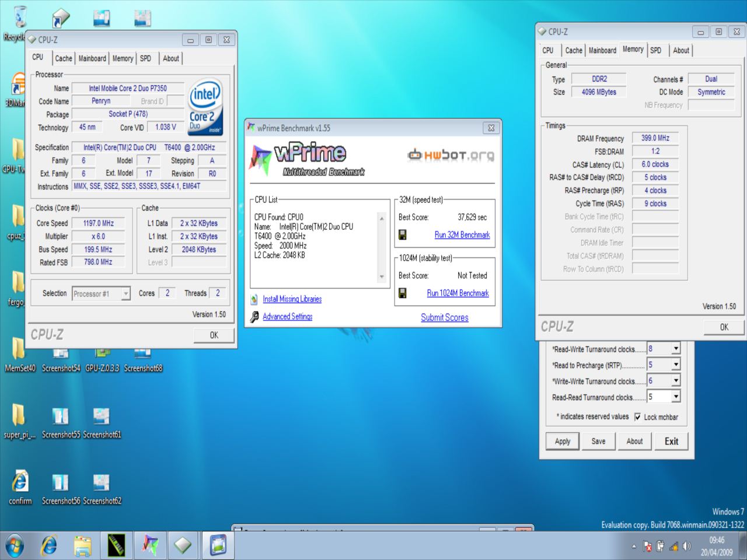747x560 pixels.
Task: Show hidden tray icons with the arrow
Action: click(634, 547)
